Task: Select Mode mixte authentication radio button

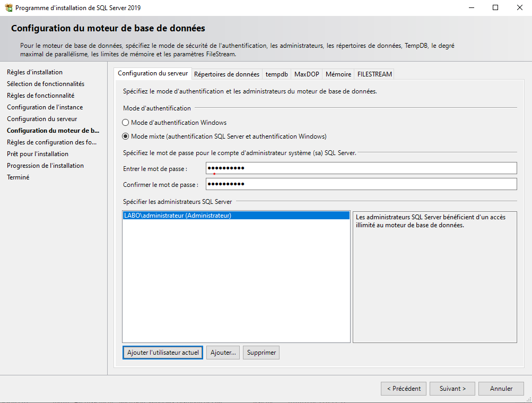Action: [x=126, y=136]
